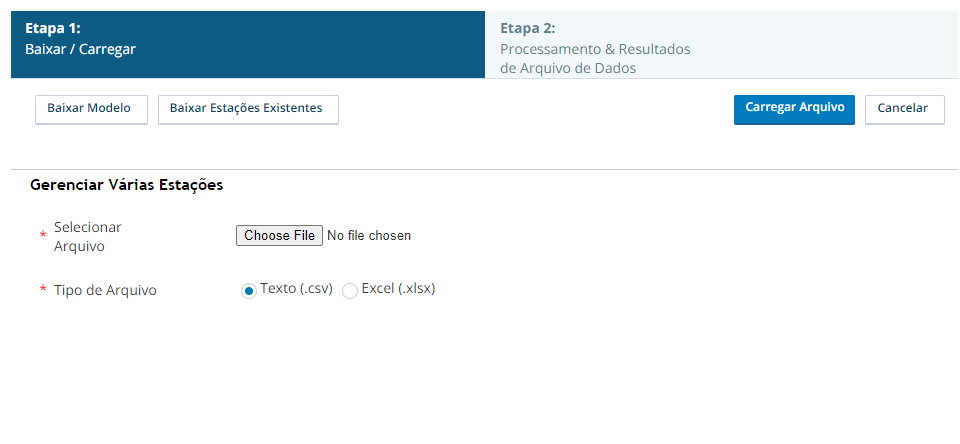Select the Texto (.csv) radio button
The width and height of the screenshot is (960, 444).
pos(249,292)
